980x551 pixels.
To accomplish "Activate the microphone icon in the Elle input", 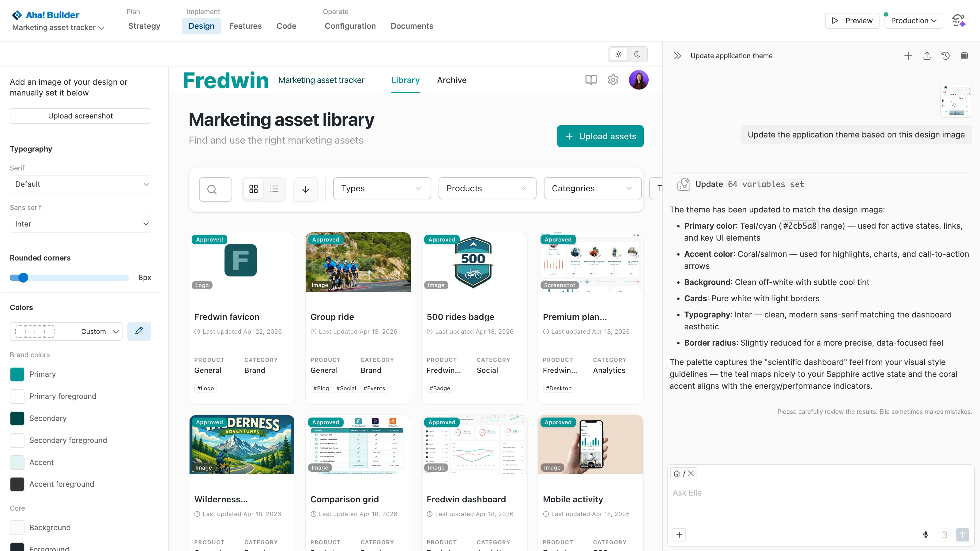I will (925, 534).
